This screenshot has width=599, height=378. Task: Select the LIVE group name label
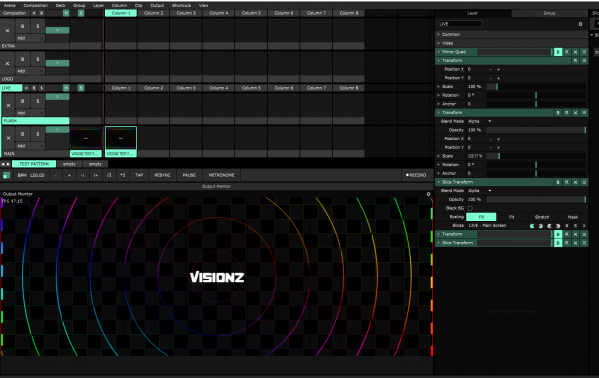pos(11,88)
